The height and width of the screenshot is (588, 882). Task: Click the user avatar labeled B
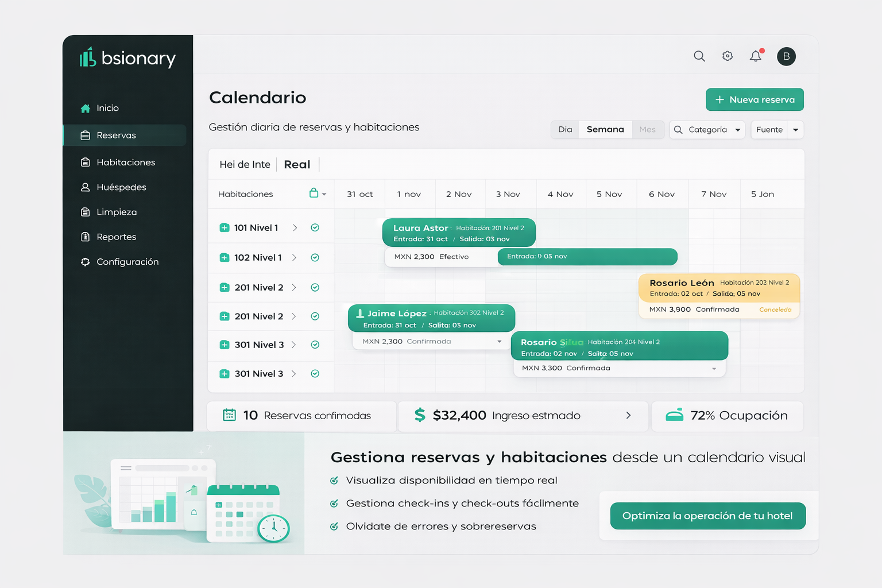[786, 56]
